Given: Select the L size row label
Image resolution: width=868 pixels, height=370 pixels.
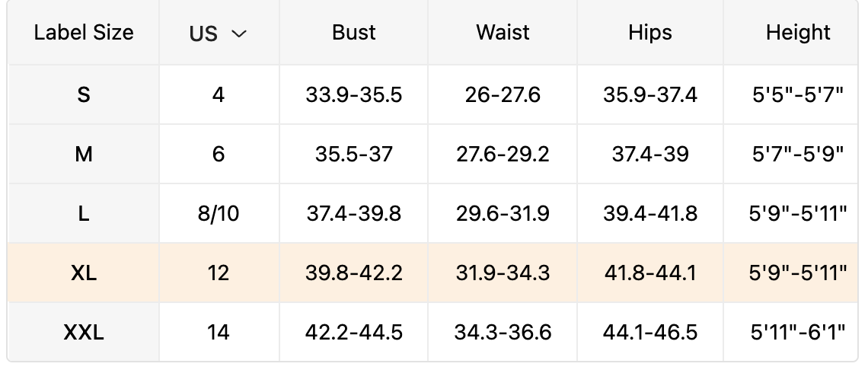Looking at the screenshot, I should tap(84, 214).
